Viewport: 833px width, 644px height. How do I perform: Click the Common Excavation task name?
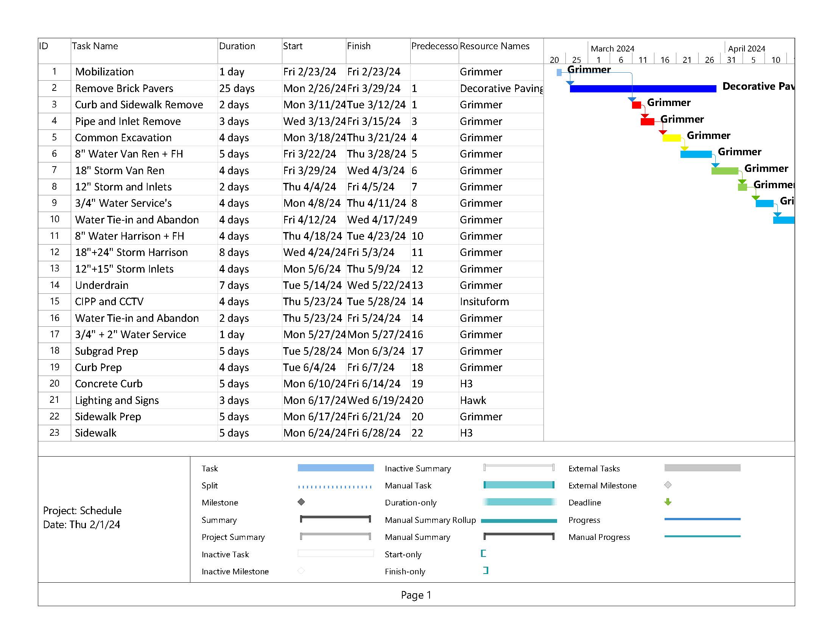click(x=123, y=138)
